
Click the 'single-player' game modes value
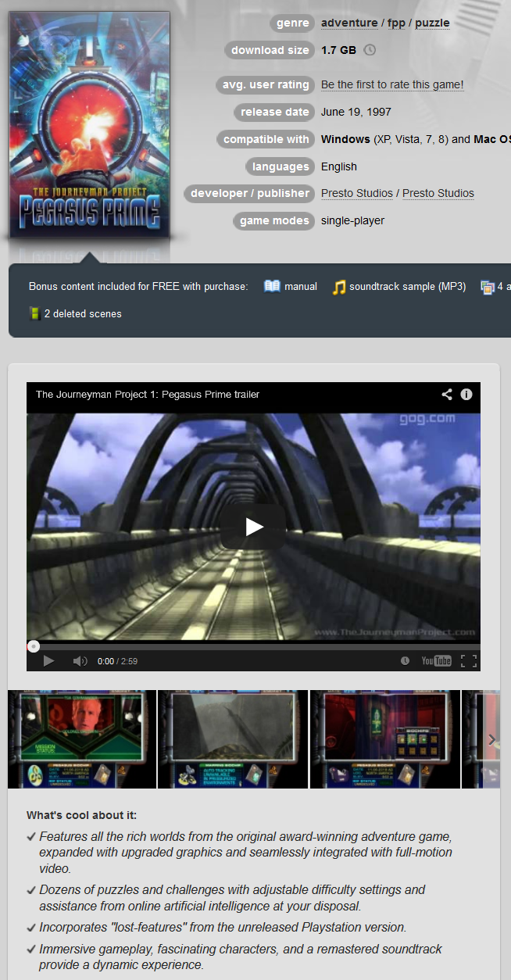point(352,220)
